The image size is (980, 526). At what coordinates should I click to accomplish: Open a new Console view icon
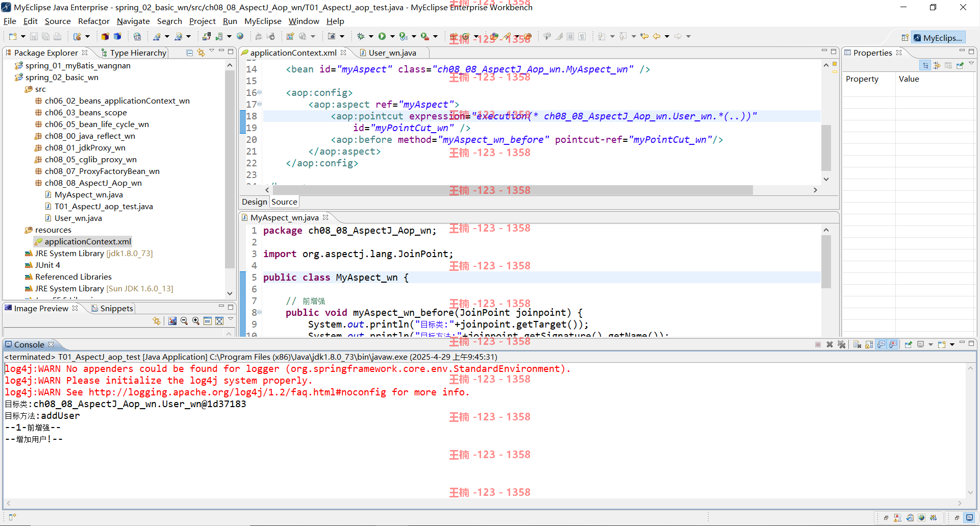click(942, 344)
